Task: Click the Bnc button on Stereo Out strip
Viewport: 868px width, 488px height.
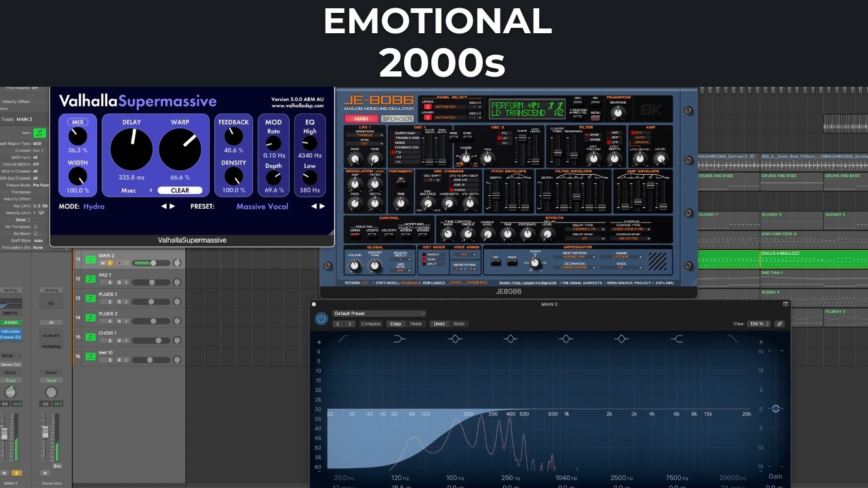Action: (58, 466)
